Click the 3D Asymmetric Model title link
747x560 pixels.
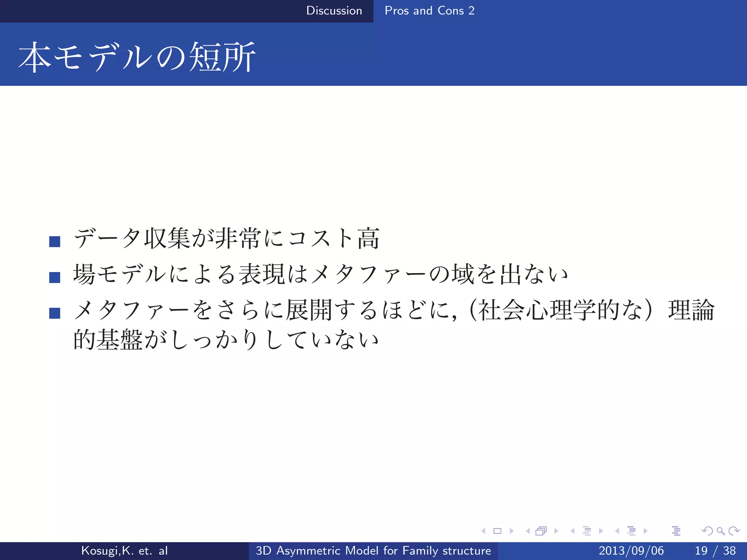coord(373,551)
